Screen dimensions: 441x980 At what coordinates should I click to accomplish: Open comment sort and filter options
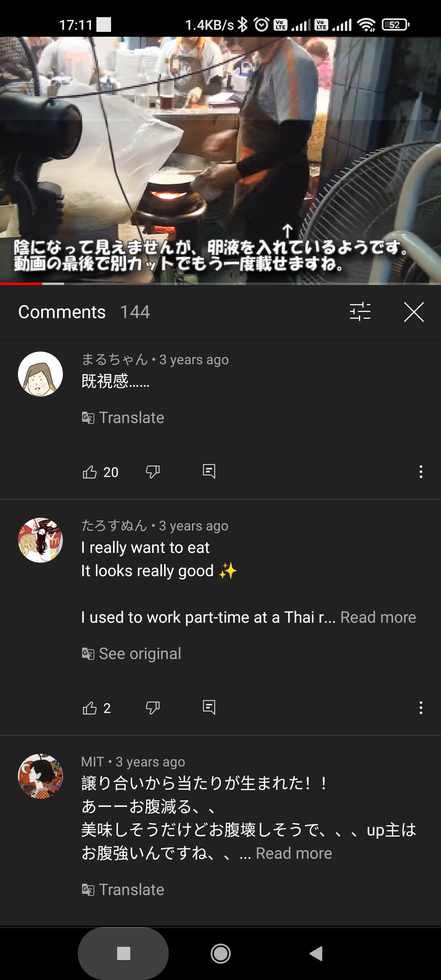[x=360, y=312]
